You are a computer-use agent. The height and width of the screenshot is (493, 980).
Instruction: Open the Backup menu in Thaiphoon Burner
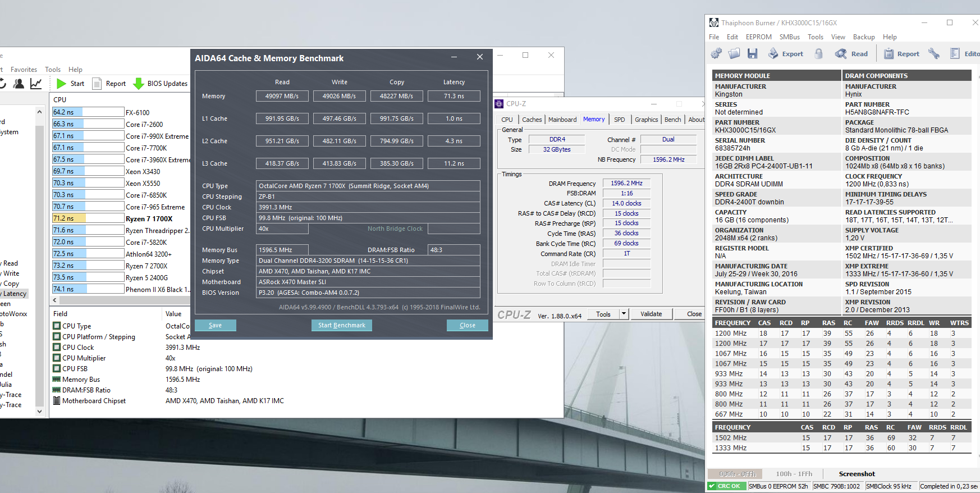[x=864, y=37]
